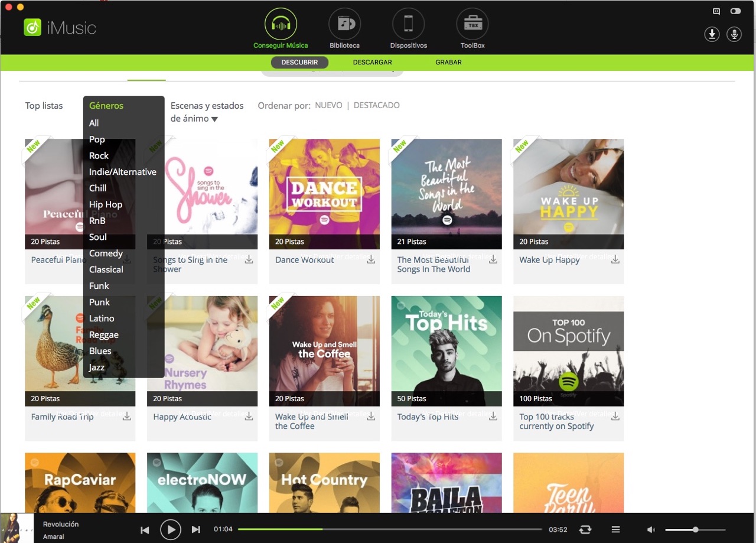Open the electroNOW playlist cover
The height and width of the screenshot is (543, 756).
pos(202,482)
